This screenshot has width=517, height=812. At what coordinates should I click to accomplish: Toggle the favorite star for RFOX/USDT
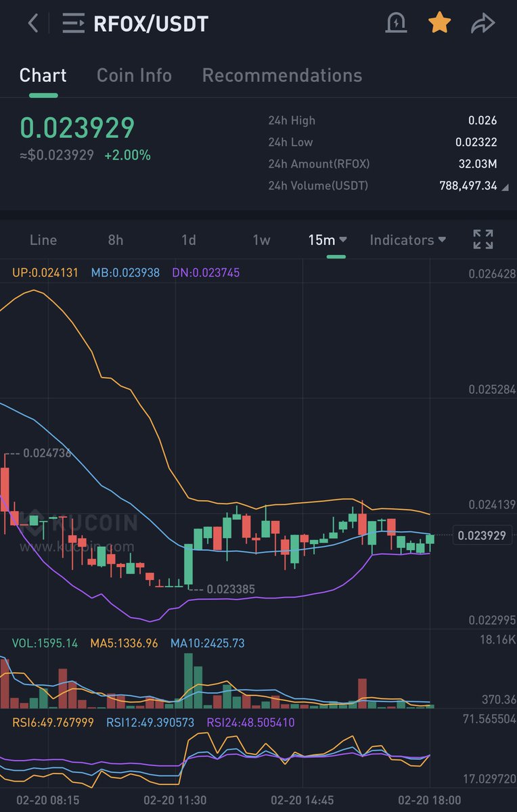coord(439,23)
